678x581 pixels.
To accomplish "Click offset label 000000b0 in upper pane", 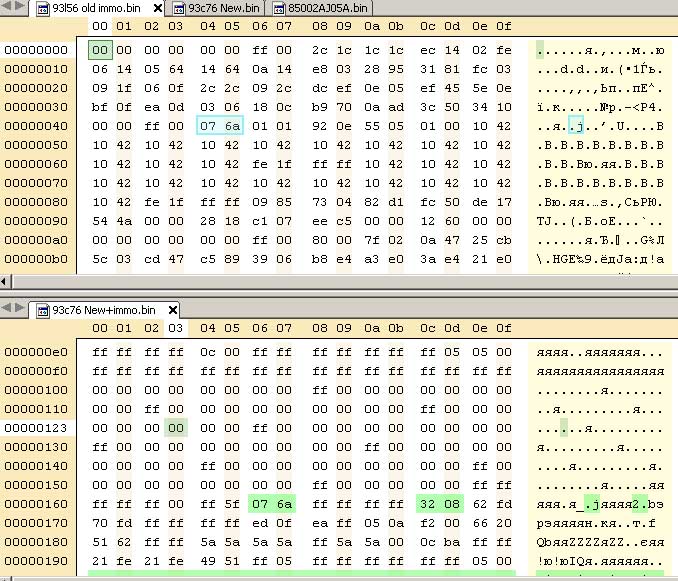I will (x=36, y=259).
